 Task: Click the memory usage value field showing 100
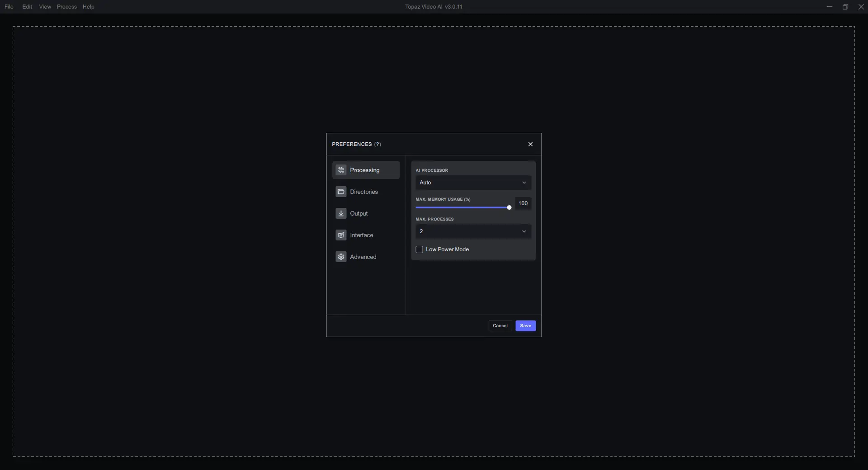coord(523,203)
